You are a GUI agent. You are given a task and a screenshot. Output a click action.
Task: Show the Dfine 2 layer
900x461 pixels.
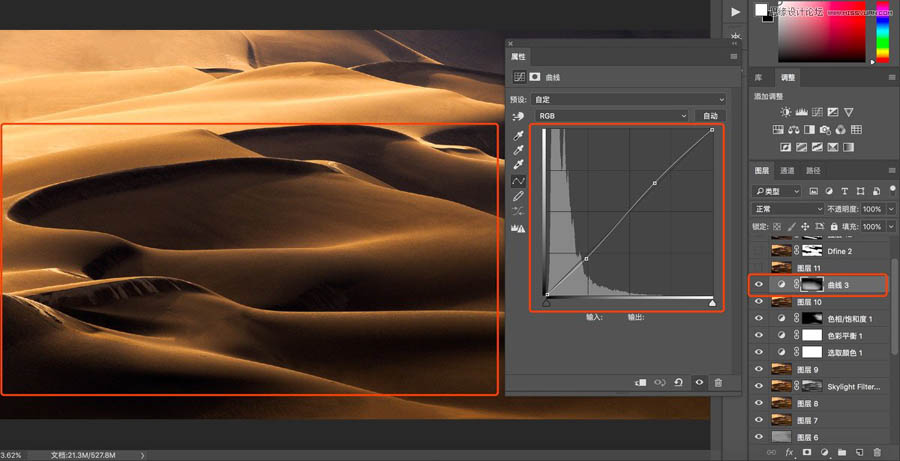click(x=759, y=251)
